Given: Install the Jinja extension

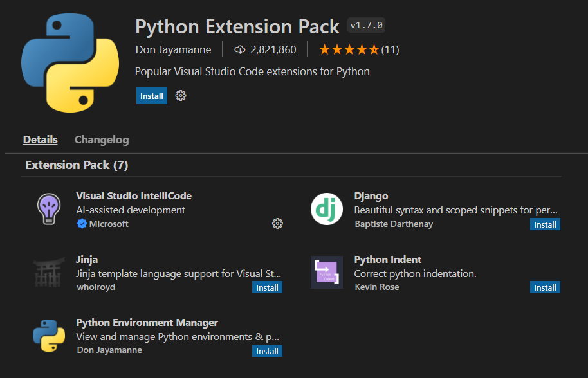Looking at the screenshot, I should pos(267,287).
